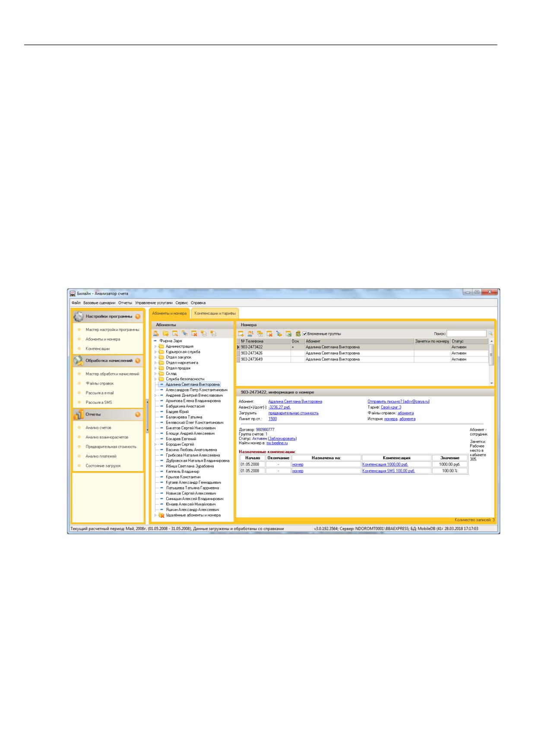Click the money icon of Обработка начислений
The image size is (535, 756).
[79, 361]
